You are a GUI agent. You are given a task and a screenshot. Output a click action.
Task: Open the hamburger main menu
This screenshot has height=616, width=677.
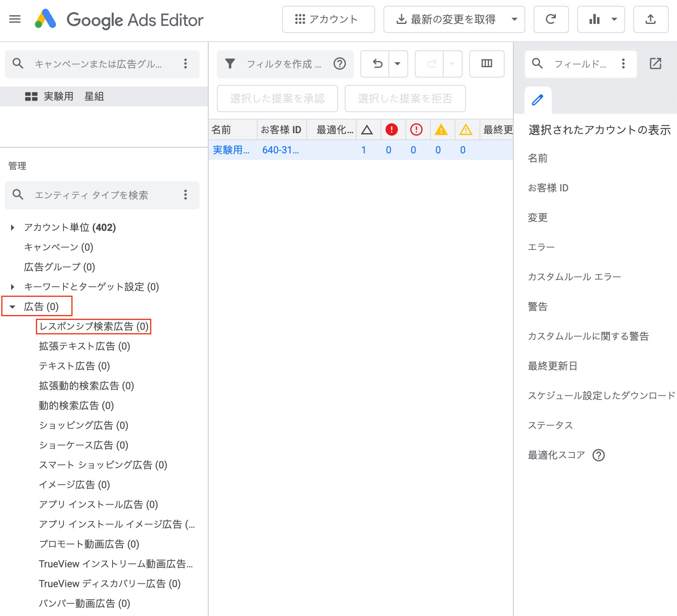click(x=15, y=19)
